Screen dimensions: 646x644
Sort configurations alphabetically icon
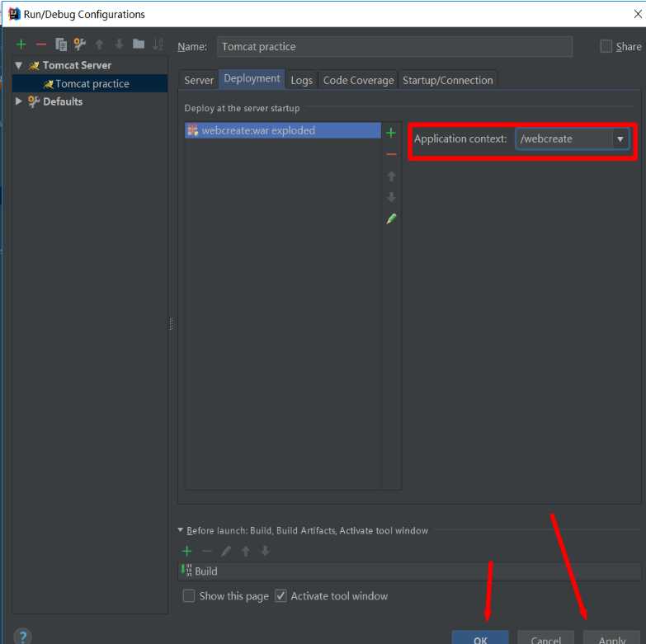click(158, 44)
